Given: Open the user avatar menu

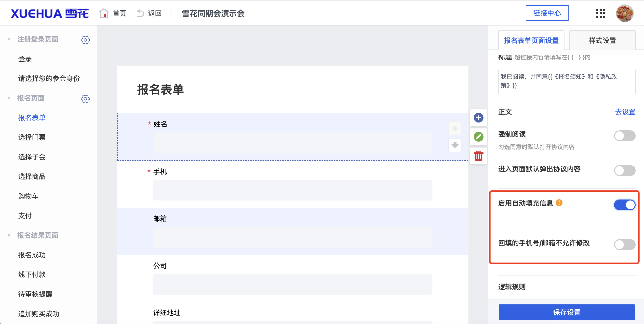Looking at the screenshot, I should click(624, 13).
